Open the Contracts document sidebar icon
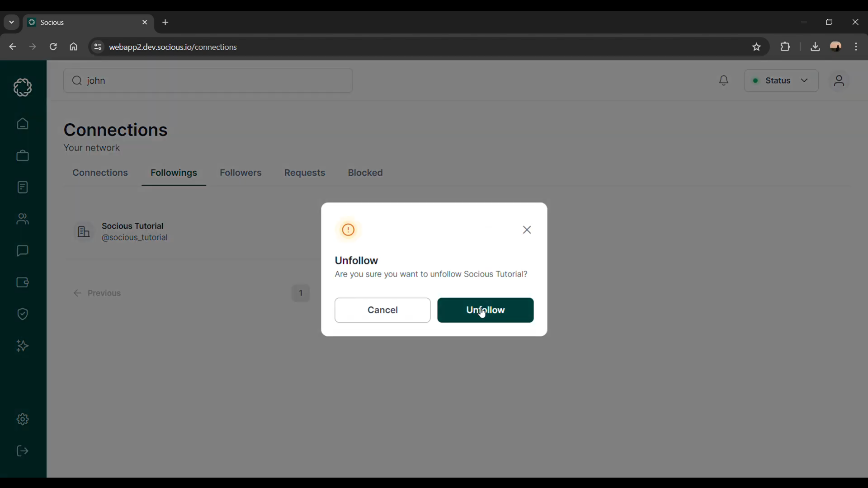This screenshot has width=868, height=488. point(23,188)
